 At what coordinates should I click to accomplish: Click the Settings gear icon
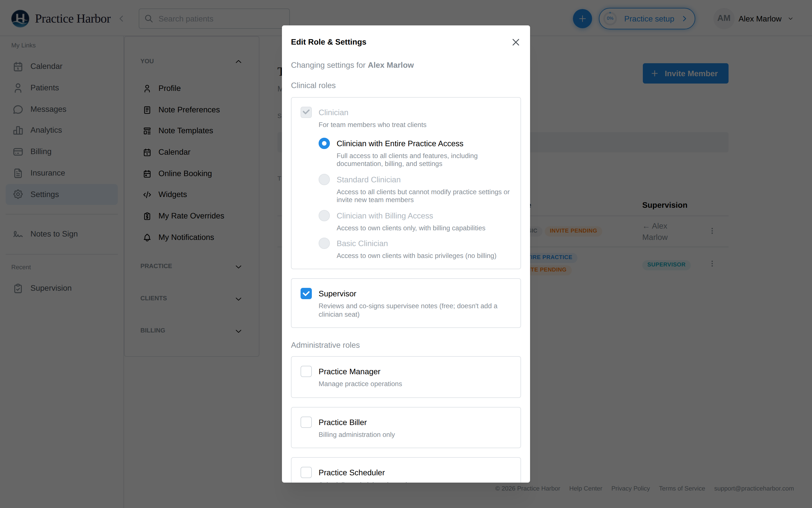point(18,194)
